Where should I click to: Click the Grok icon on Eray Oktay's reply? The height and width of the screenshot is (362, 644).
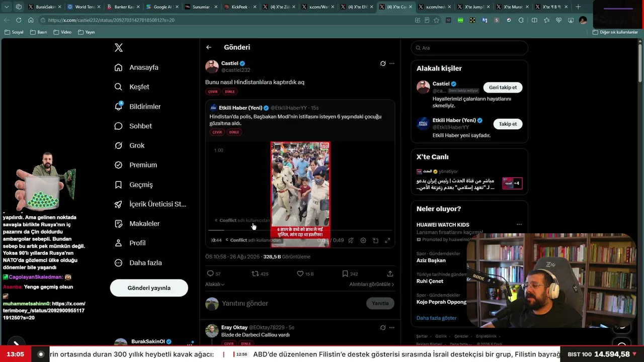pyautogui.click(x=383, y=327)
